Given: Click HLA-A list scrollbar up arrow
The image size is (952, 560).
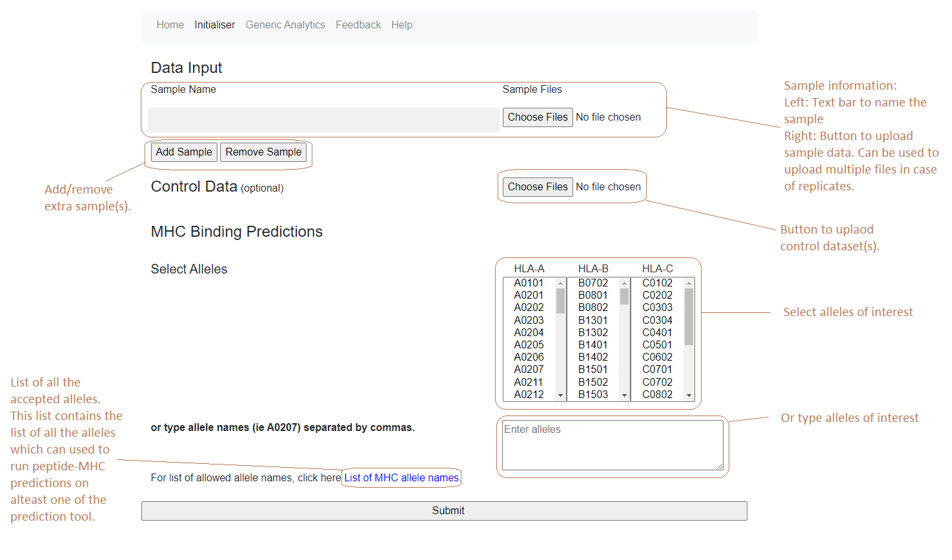Looking at the screenshot, I should coord(560,283).
